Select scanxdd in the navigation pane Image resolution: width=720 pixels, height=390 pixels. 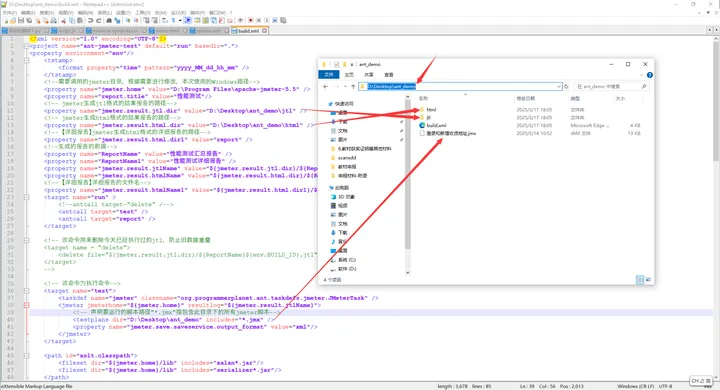point(347,158)
